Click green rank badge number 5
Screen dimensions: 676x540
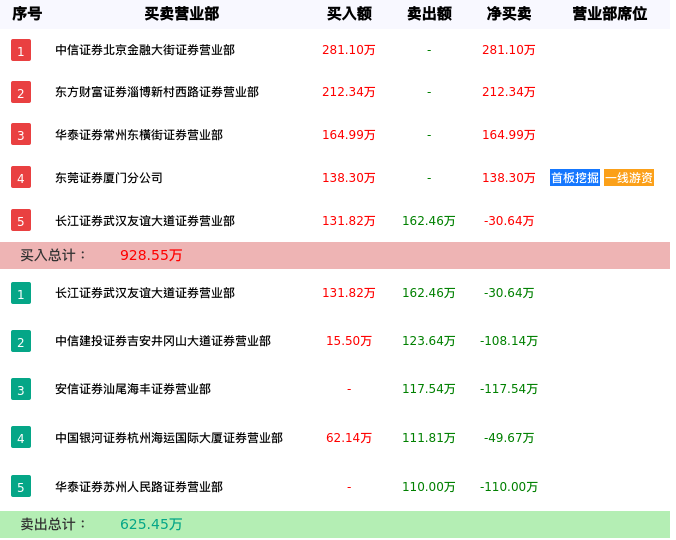point(21,486)
